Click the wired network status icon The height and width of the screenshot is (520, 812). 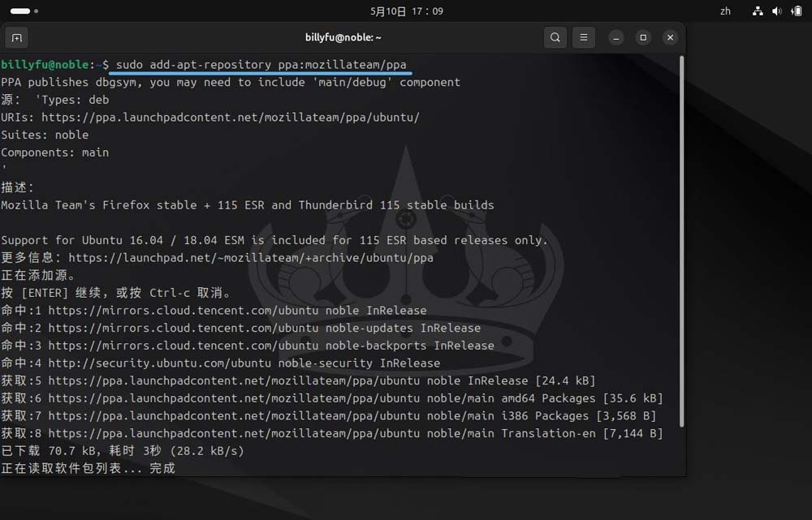(758, 11)
